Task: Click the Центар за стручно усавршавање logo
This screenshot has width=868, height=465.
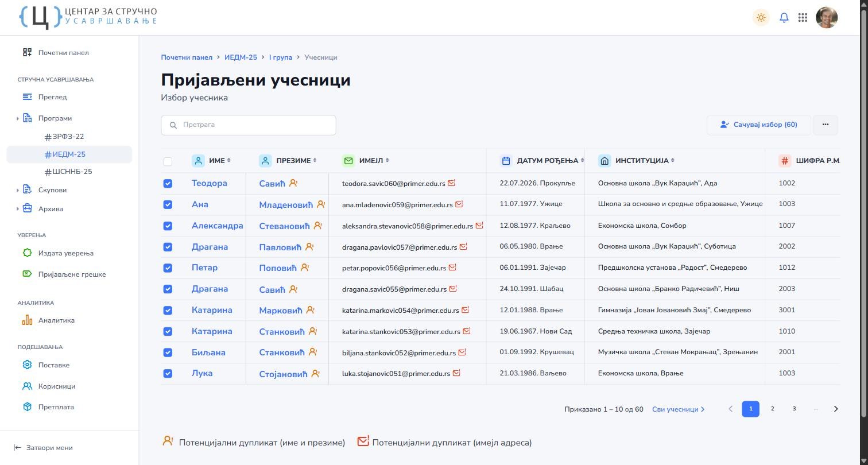Action: pyautogui.click(x=88, y=17)
